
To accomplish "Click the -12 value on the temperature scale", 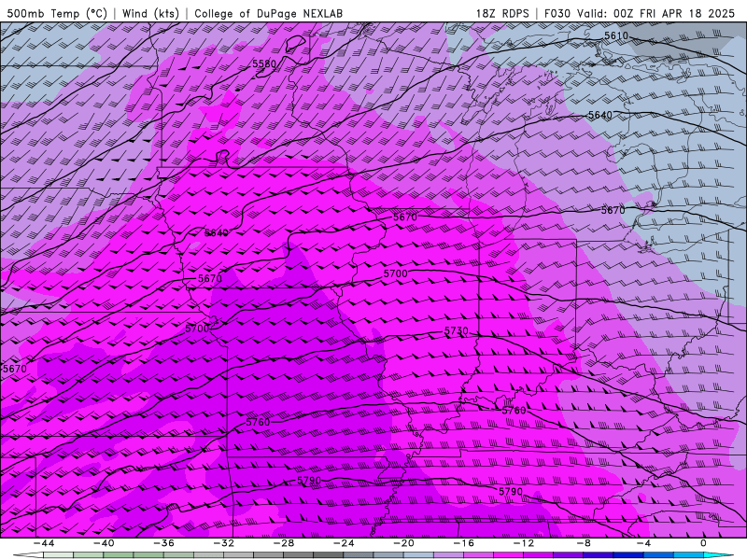I will tap(524, 543).
